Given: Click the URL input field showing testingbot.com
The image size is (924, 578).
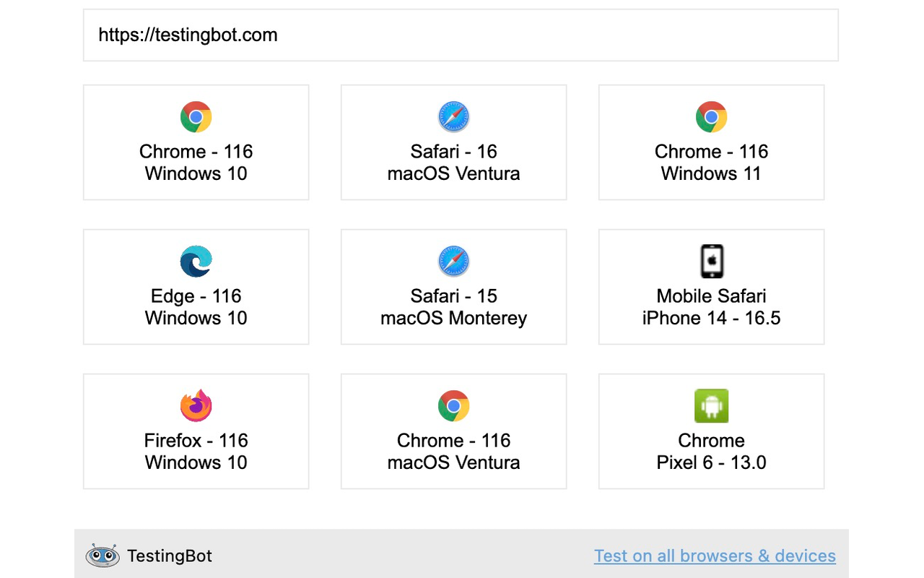Looking at the screenshot, I should (460, 35).
